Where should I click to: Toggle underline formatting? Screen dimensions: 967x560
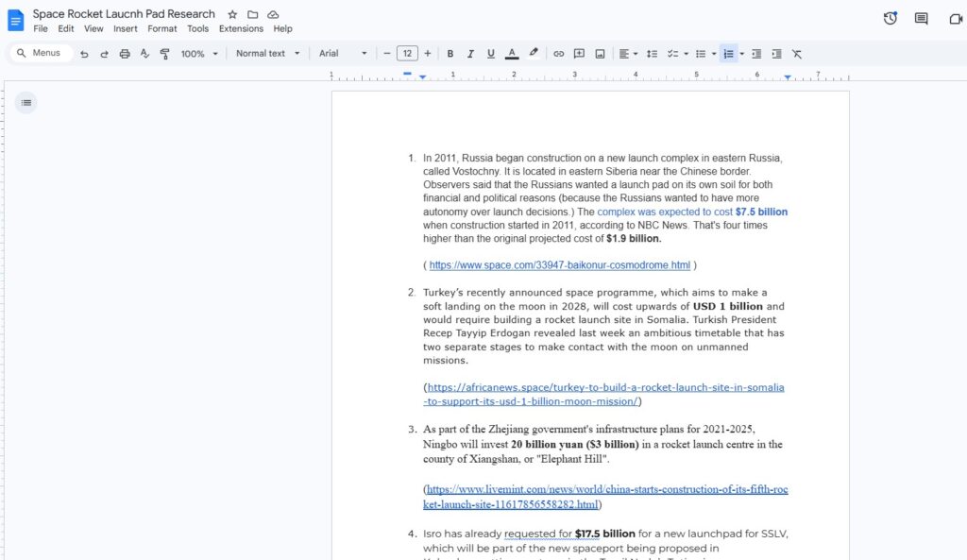click(491, 54)
